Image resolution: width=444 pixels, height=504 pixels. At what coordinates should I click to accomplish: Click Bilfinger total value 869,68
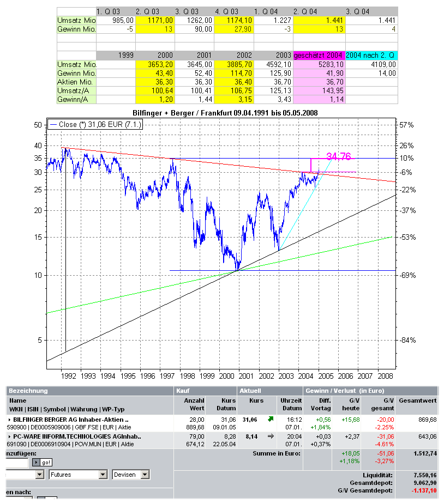pos(427,420)
